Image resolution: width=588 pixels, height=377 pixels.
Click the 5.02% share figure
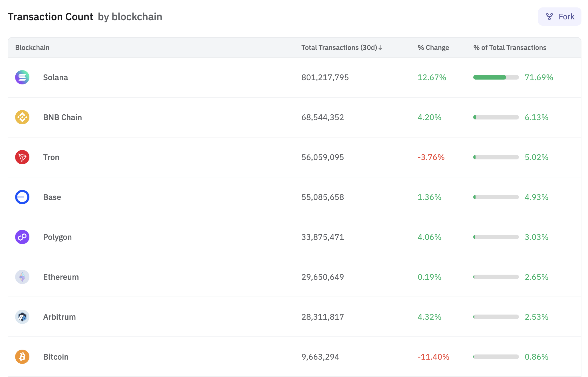coord(537,157)
